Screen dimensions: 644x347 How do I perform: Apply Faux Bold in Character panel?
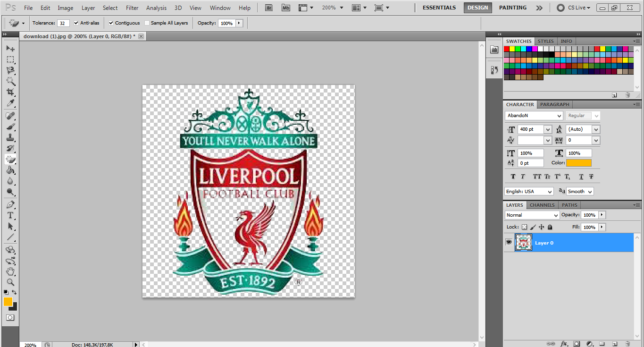click(513, 177)
